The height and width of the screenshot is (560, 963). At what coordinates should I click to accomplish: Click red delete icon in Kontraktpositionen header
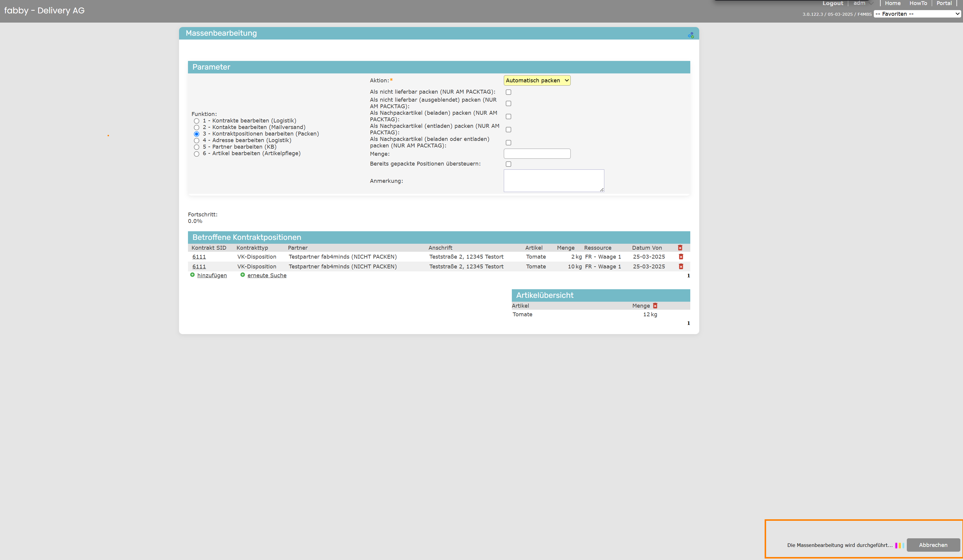click(680, 248)
